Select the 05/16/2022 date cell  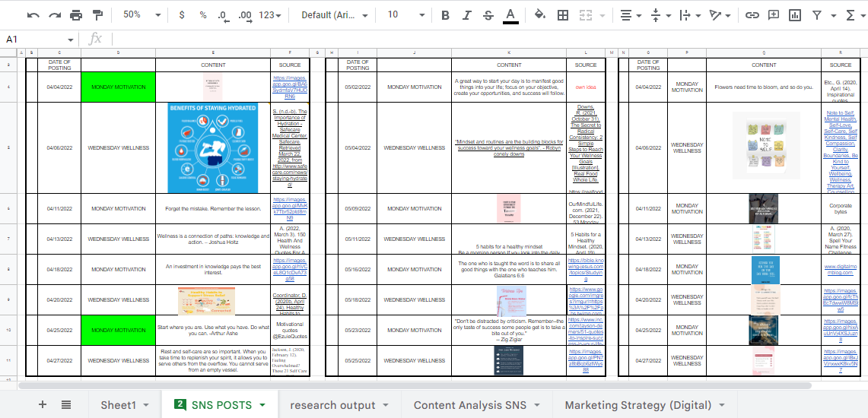[x=357, y=269]
